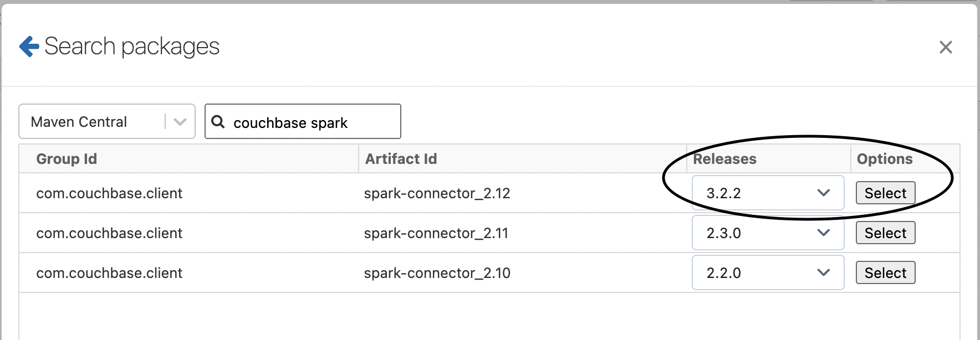
Task: Select the spark-connector_2.12 package
Action: coord(885,193)
